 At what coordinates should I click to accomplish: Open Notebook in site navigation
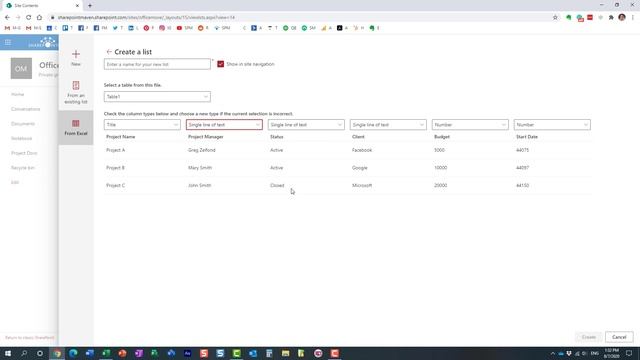click(22, 138)
